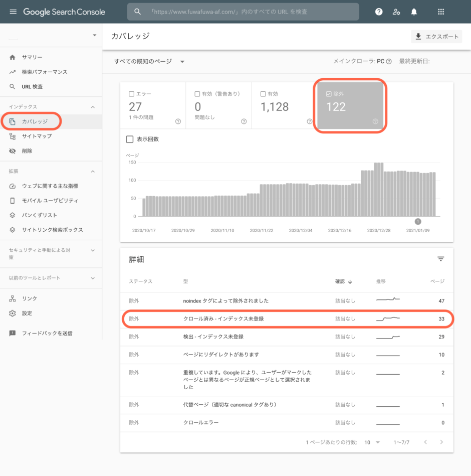Expand セキュリティと手動による対策 section
The image size is (471, 476).
(93, 250)
